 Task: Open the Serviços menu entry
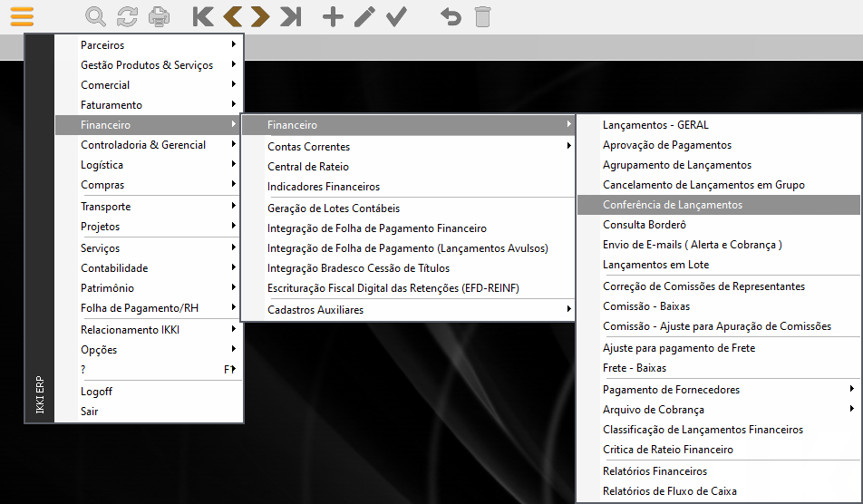(x=149, y=248)
